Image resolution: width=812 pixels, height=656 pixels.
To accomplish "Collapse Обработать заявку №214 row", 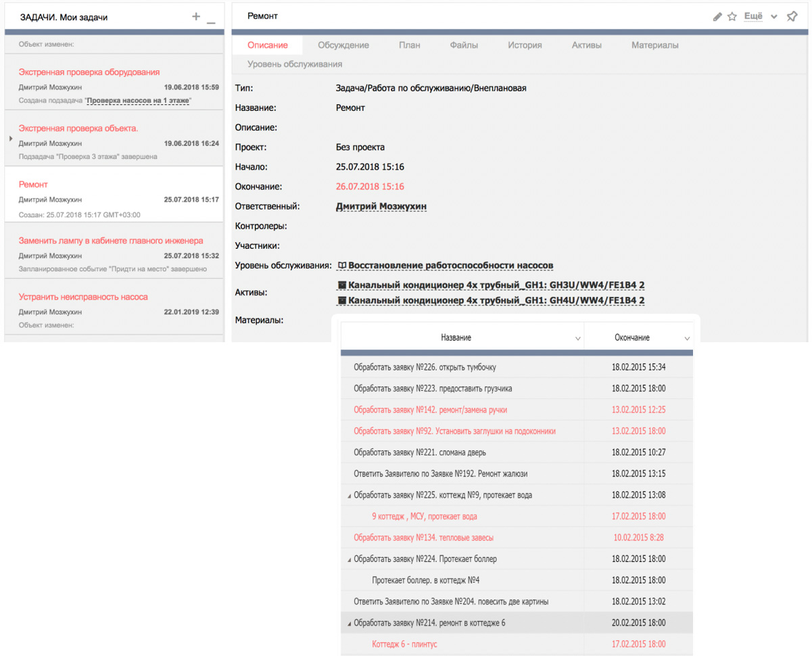I will point(349,624).
